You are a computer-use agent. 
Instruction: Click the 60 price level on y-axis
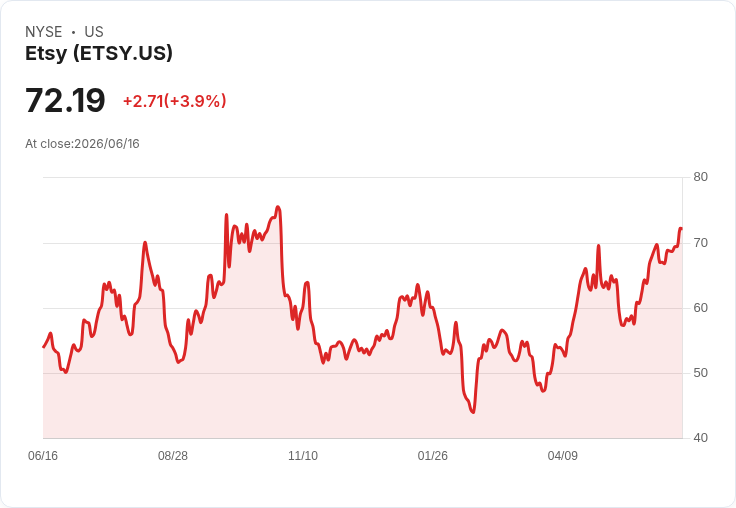tap(700, 308)
